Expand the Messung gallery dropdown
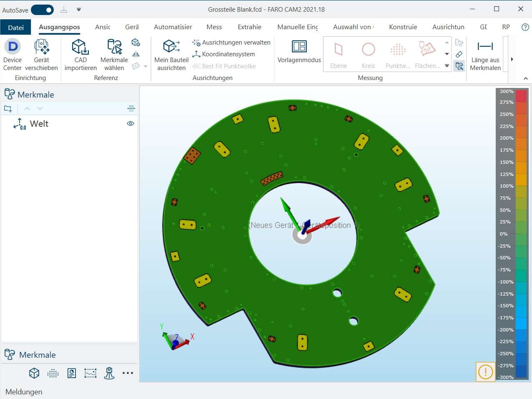Image resolution: width=532 pixels, height=399 pixels. point(447,66)
